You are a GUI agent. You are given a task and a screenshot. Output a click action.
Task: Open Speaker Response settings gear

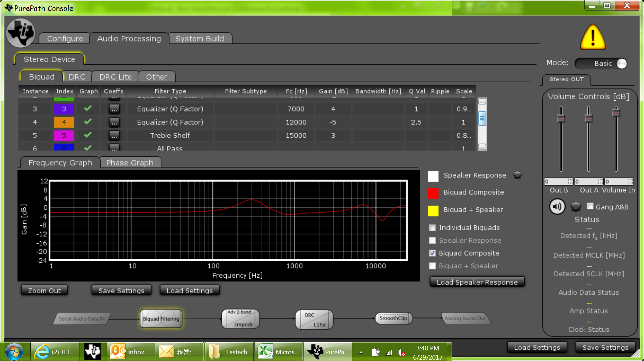pos(517,175)
